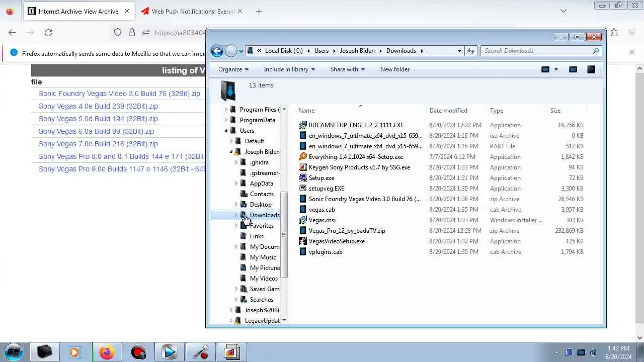Select the Setup.exe file icon

[x=303, y=178]
